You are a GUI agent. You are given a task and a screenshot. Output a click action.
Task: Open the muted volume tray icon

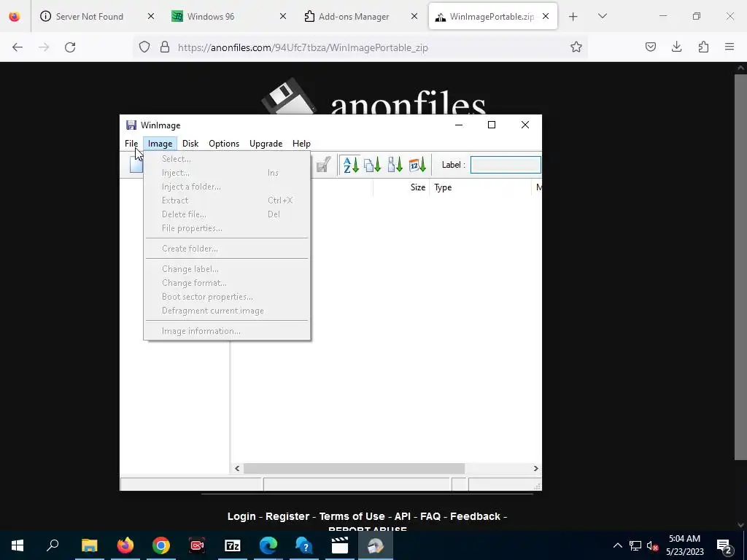pyautogui.click(x=652, y=545)
